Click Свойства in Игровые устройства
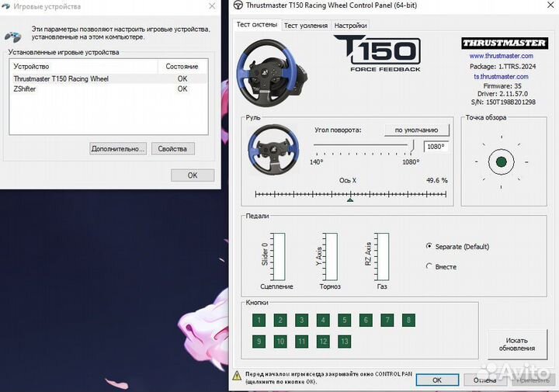This screenshot has height=392, width=559. coord(172,148)
